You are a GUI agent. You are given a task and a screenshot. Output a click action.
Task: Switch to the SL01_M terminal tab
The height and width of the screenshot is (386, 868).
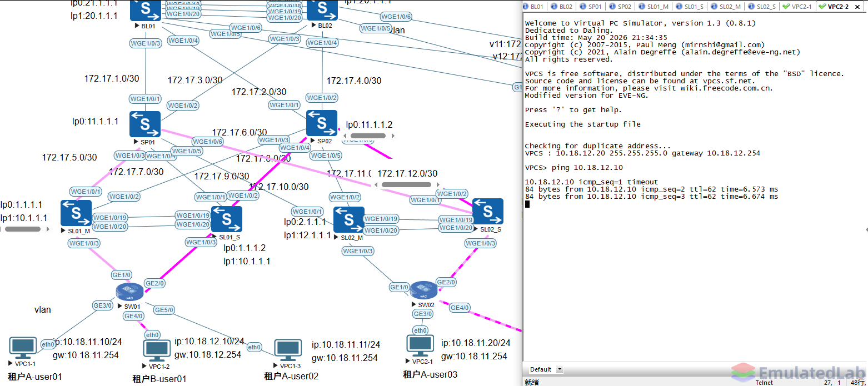tap(654, 7)
